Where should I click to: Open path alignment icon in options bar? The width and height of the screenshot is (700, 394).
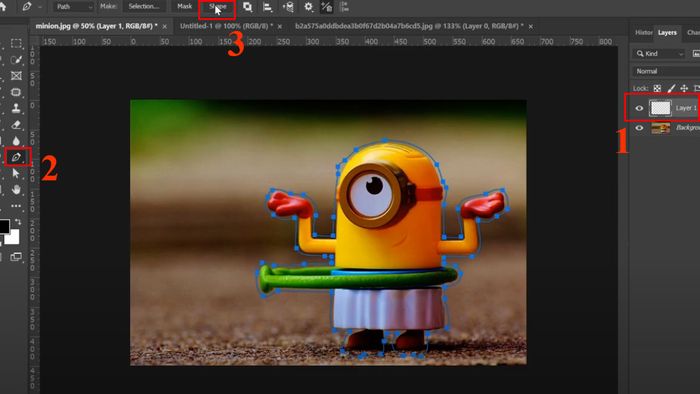point(268,7)
